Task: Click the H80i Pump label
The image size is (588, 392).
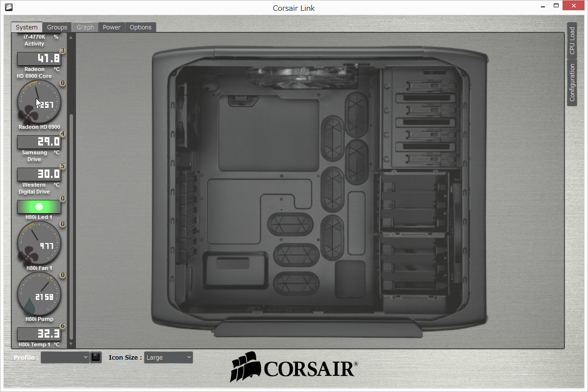Action: 39,319
